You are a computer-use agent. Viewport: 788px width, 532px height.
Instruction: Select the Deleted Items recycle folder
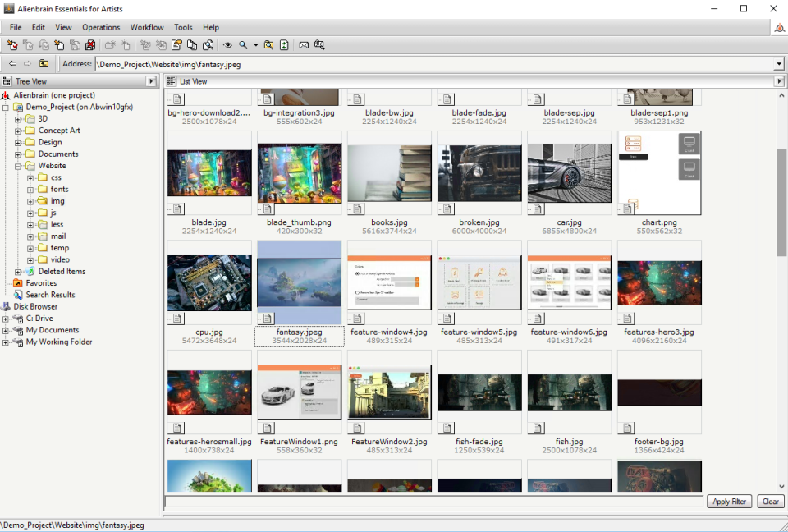tap(62, 272)
